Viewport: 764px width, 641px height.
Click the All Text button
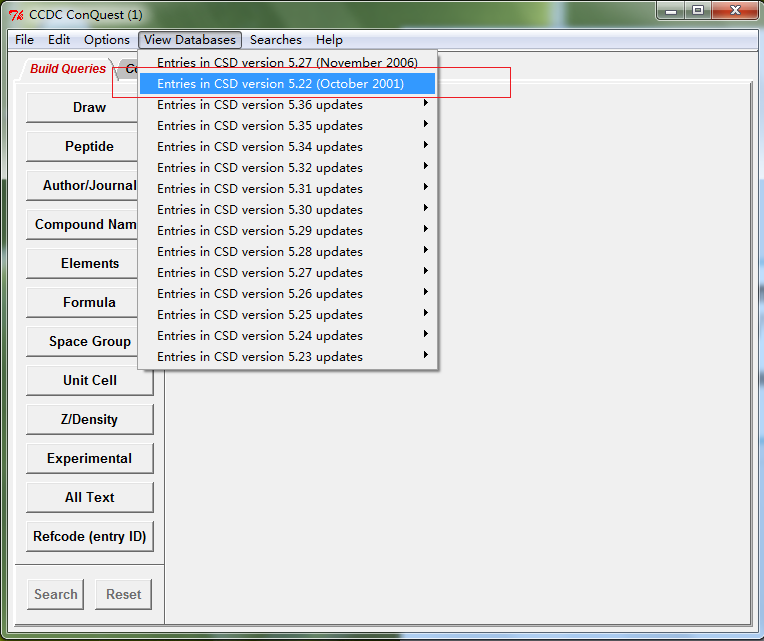[x=90, y=497]
